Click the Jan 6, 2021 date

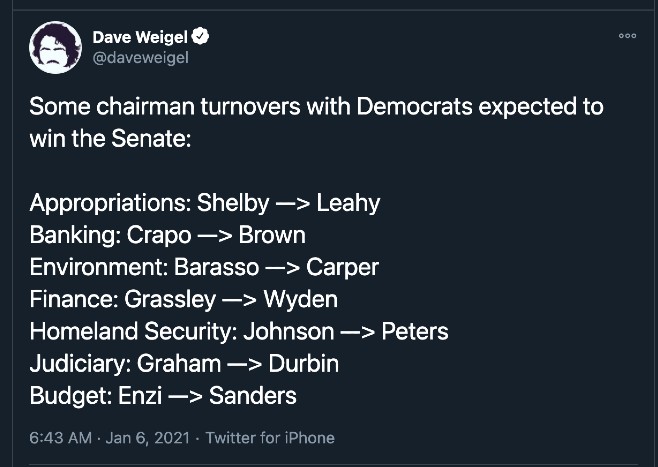148,438
